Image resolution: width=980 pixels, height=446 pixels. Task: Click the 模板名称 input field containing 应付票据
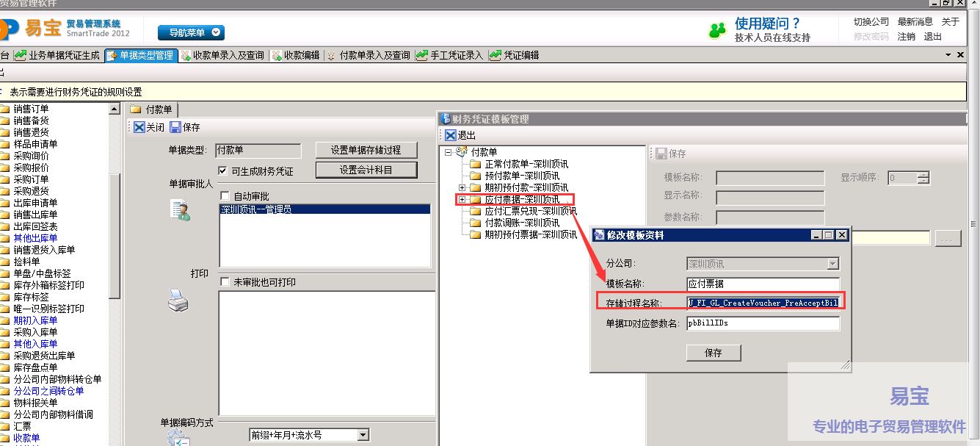tap(762, 284)
